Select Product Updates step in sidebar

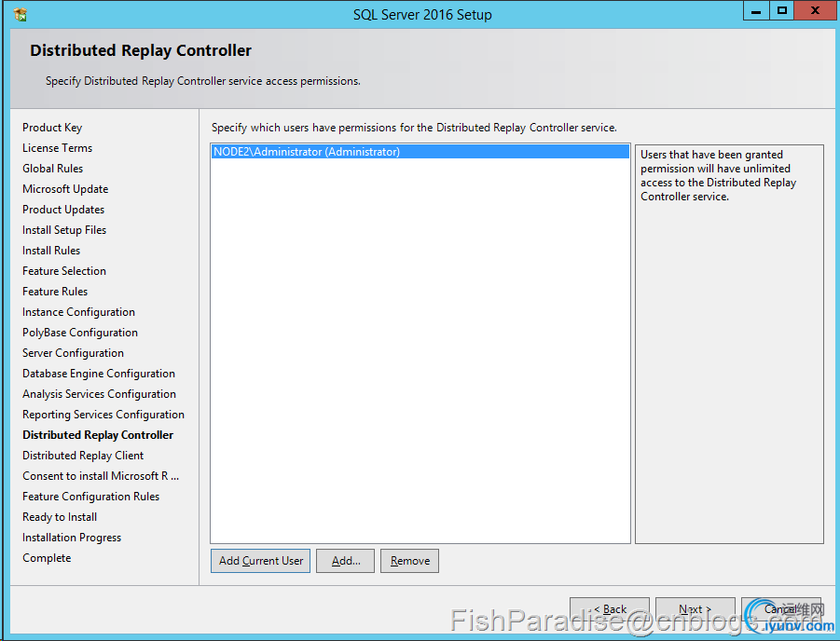pos(63,210)
